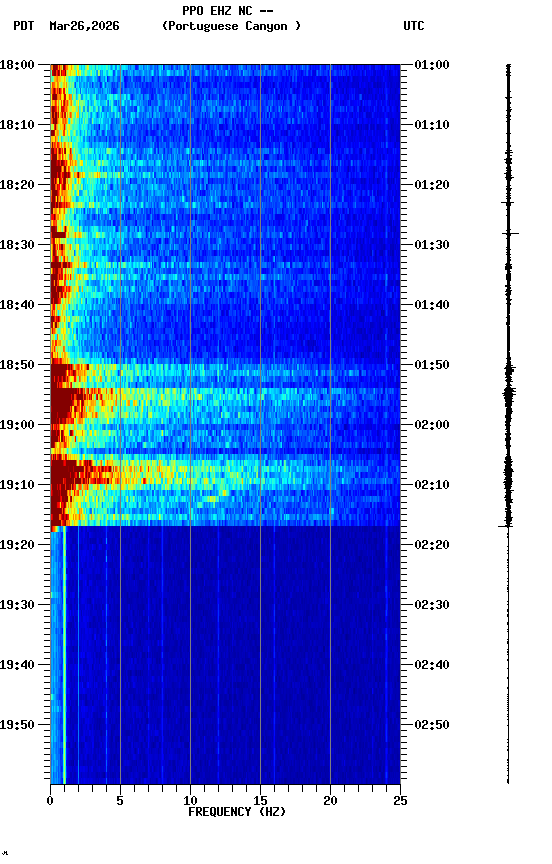Click the 'UTC' timezone label
Viewport: 552px width, 864px height.
[x=414, y=26]
